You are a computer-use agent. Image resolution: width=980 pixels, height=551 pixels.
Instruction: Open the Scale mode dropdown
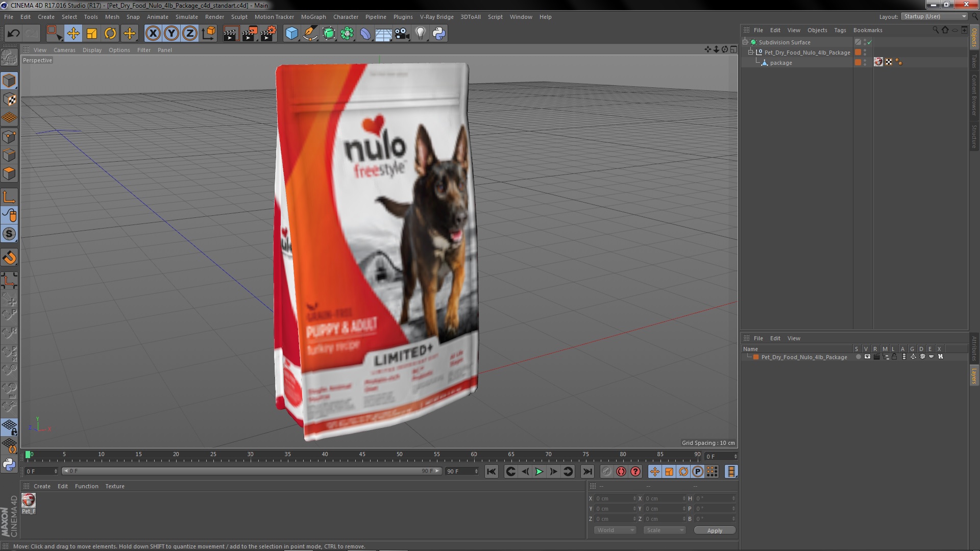(x=664, y=530)
